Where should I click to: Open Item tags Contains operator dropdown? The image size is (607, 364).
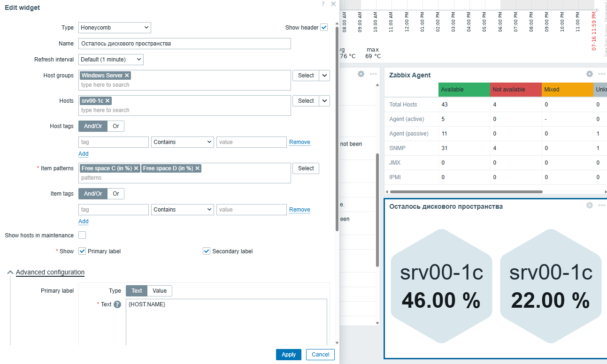[x=183, y=210]
